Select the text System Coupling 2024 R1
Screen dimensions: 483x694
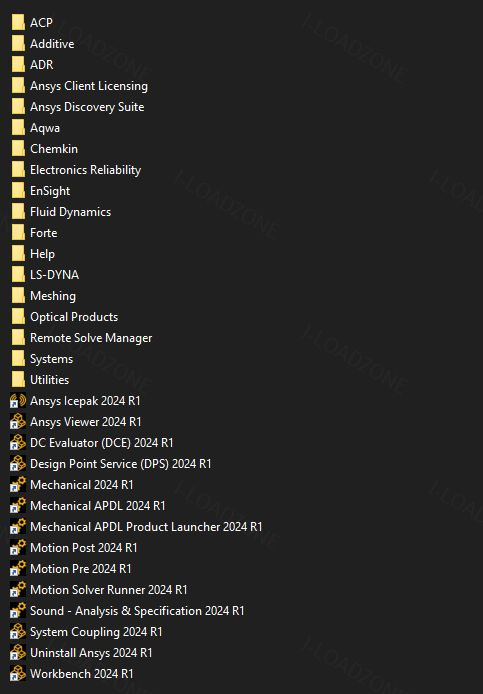[x=96, y=632]
